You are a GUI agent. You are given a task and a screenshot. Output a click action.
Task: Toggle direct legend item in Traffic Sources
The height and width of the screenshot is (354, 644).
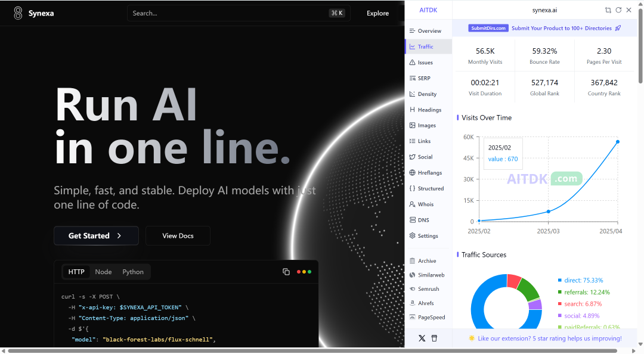click(x=580, y=280)
